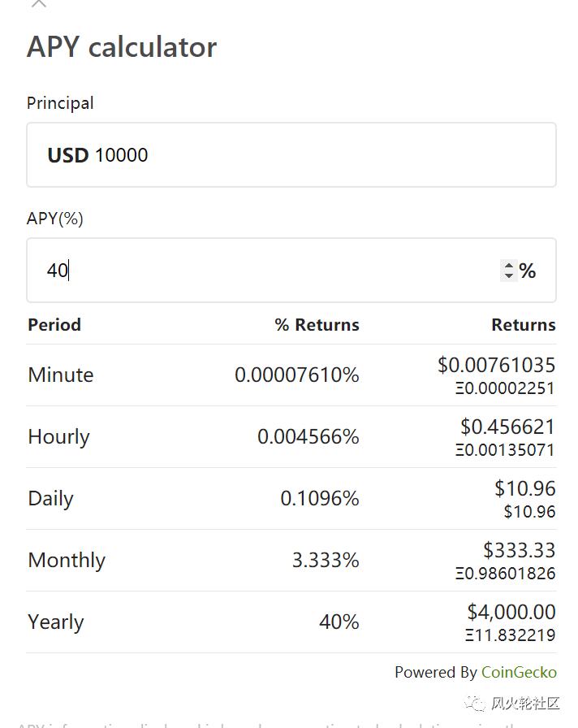Select the Minute period row label
The height and width of the screenshot is (728, 578).
point(61,375)
